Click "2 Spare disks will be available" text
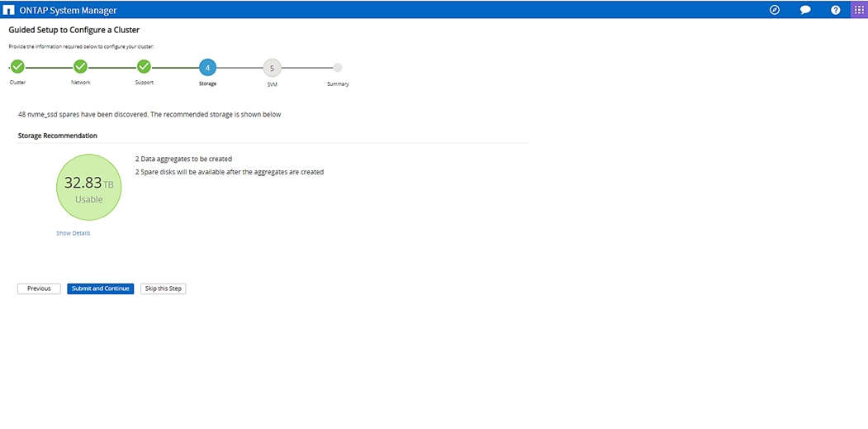Image resolution: width=868 pixels, height=429 pixels. [x=230, y=173]
